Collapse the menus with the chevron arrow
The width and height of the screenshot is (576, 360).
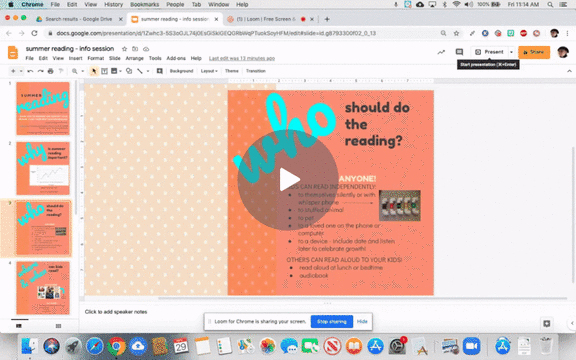tap(569, 71)
